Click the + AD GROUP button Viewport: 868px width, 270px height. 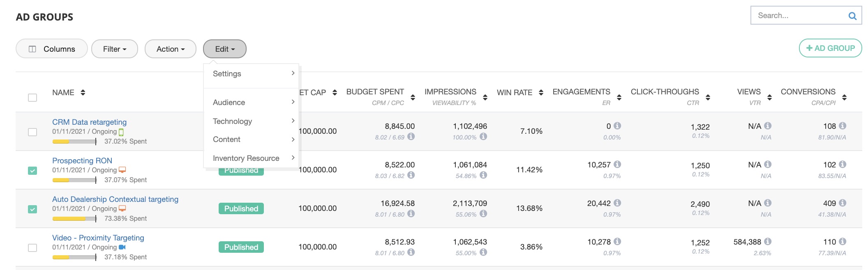pyautogui.click(x=830, y=48)
